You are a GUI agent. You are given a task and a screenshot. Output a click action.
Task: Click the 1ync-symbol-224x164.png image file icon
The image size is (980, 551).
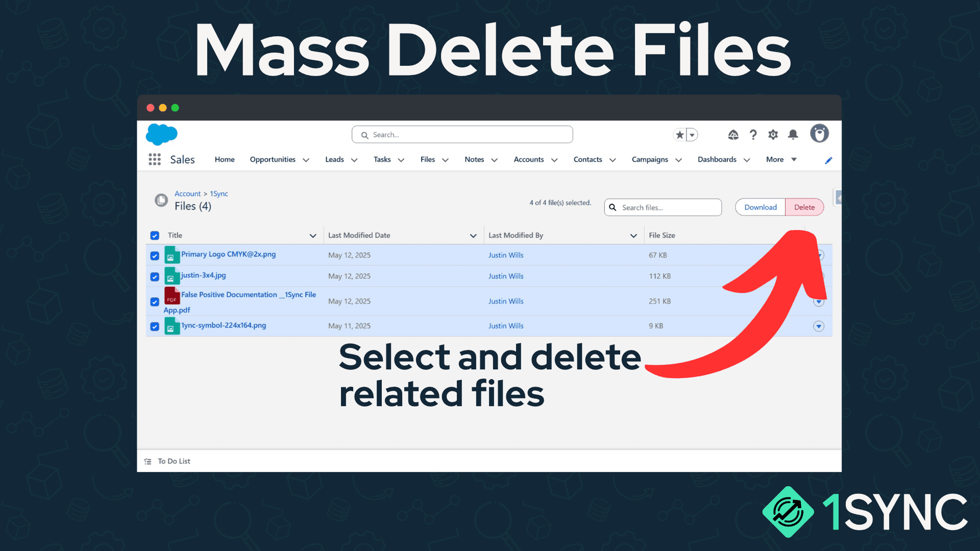(172, 326)
